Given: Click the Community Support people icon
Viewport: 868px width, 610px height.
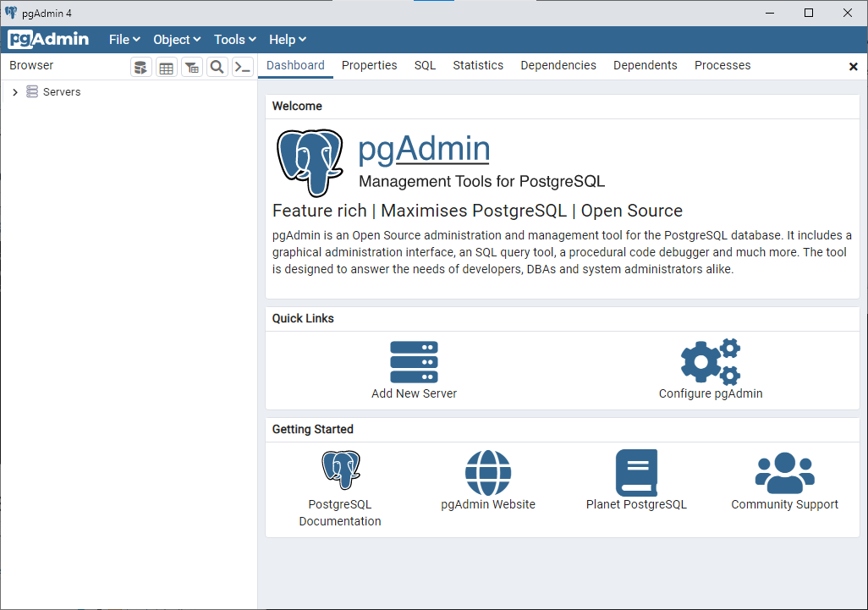Looking at the screenshot, I should click(785, 473).
